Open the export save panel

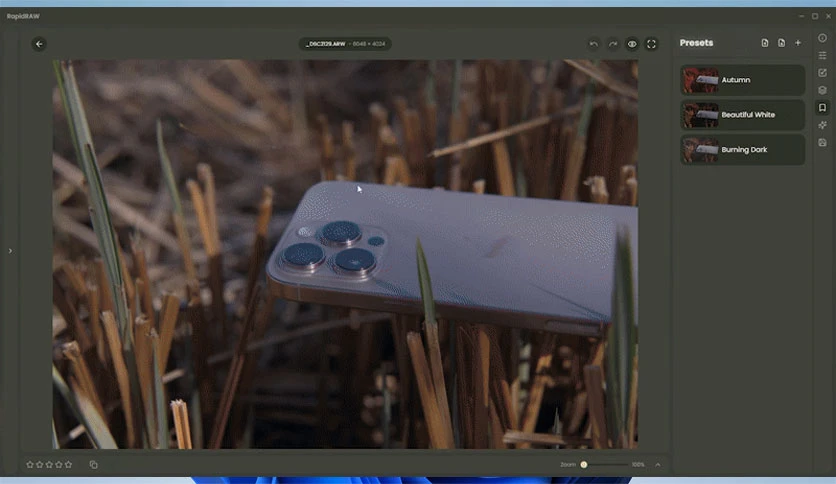click(x=822, y=142)
